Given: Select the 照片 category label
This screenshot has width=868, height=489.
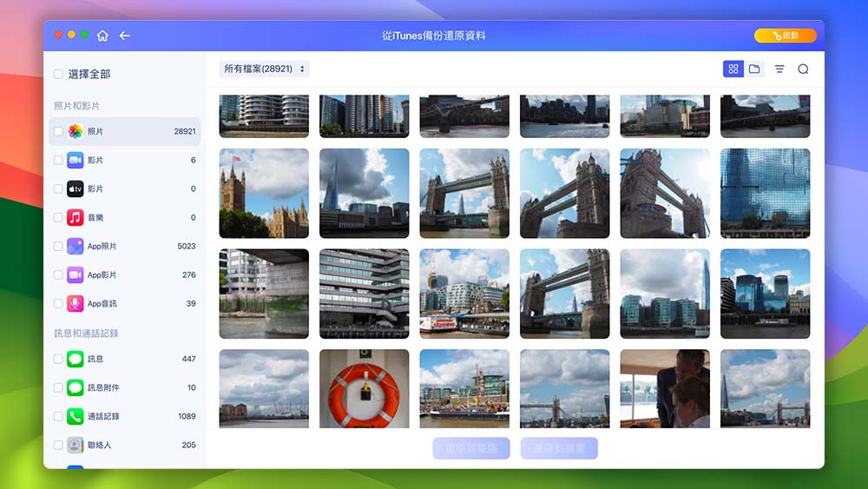Looking at the screenshot, I should 95,131.
